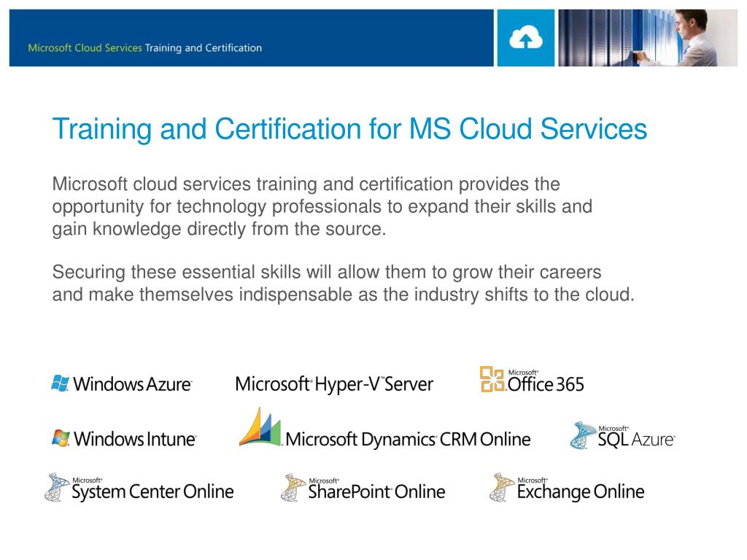This screenshot has height=560, width=747.
Task: Click 'Training and Certification' white header text
Action: 204,47
